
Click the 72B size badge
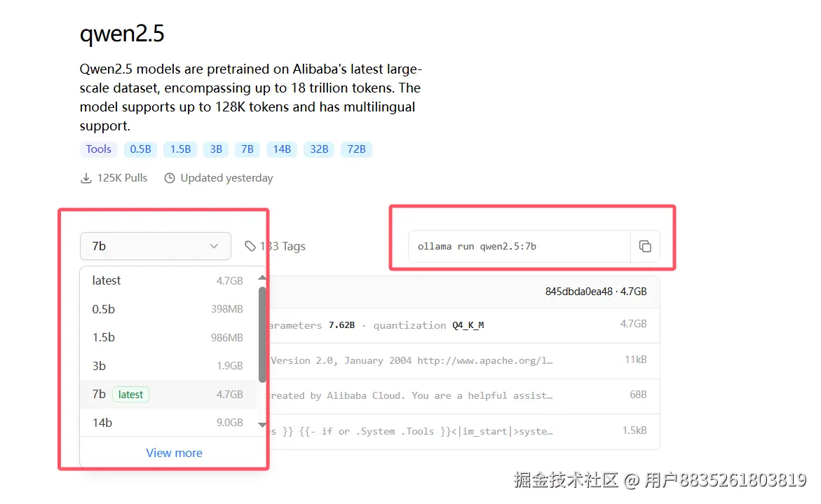tap(356, 149)
